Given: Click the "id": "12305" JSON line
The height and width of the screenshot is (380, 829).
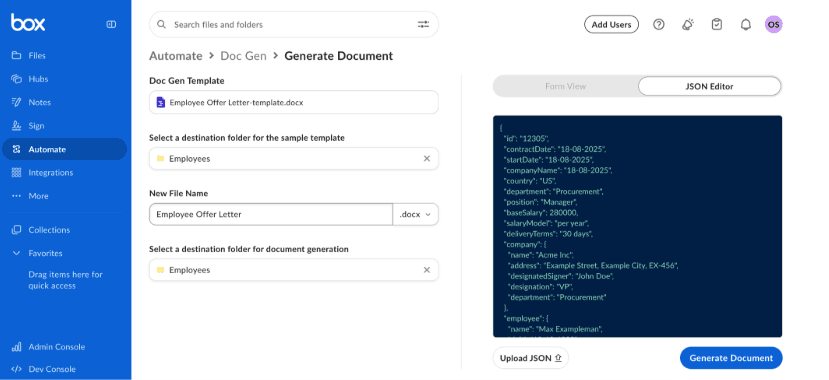Looking at the screenshot, I should tap(526, 138).
